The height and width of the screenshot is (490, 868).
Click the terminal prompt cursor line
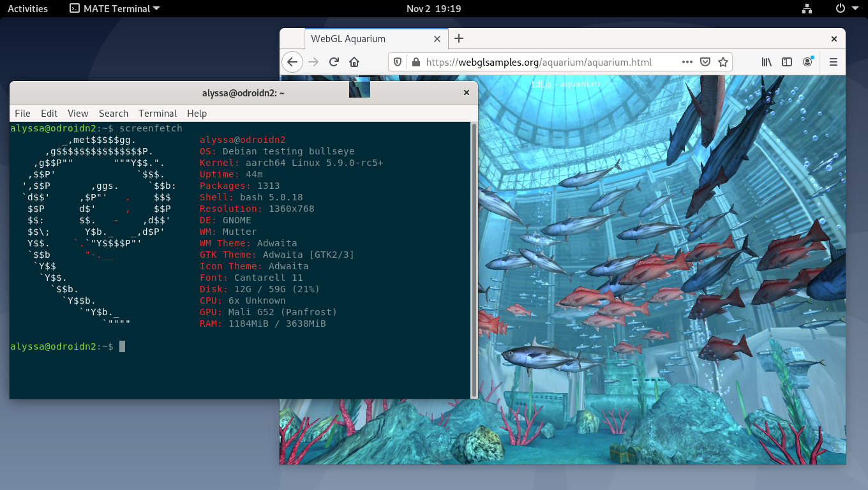[x=68, y=346]
